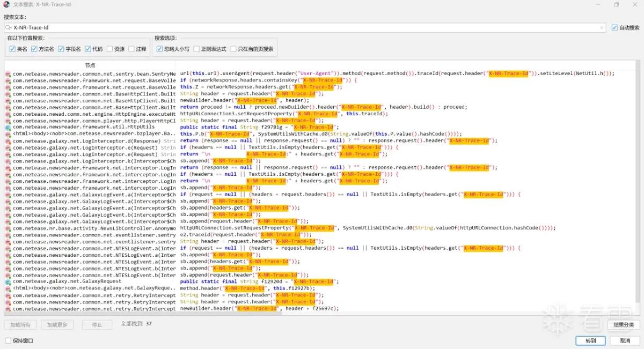Click the class icon beside GalaxyRequest row
Viewport: 644px width, 349px height.
click(x=8, y=281)
